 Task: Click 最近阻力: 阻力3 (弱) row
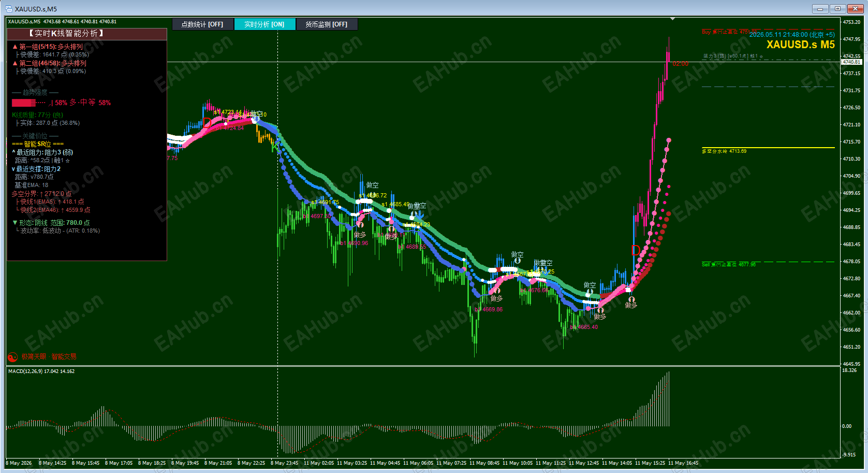point(42,152)
